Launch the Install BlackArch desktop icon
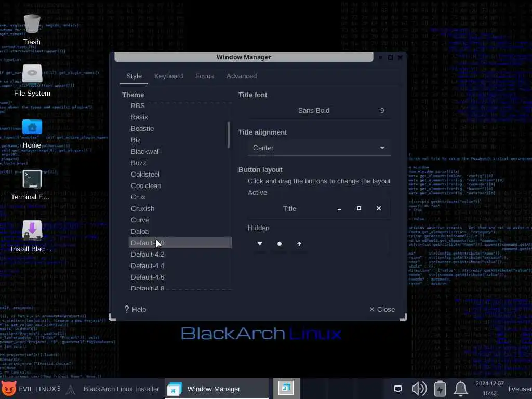This screenshot has height=399, width=532. click(32, 237)
